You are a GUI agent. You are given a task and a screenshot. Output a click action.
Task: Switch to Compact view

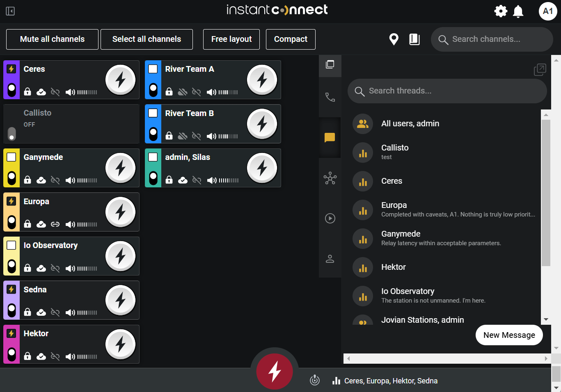291,39
